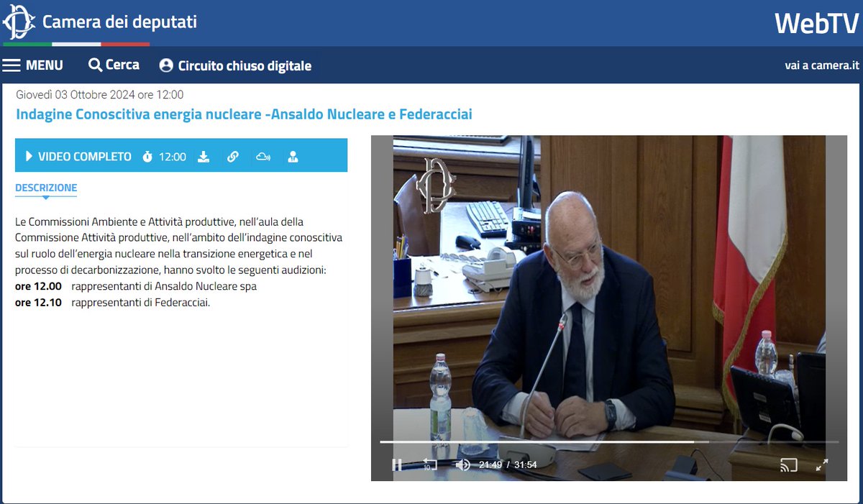Click ore 12.00 Ansaldo Nucleare spa line

coord(136,286)
